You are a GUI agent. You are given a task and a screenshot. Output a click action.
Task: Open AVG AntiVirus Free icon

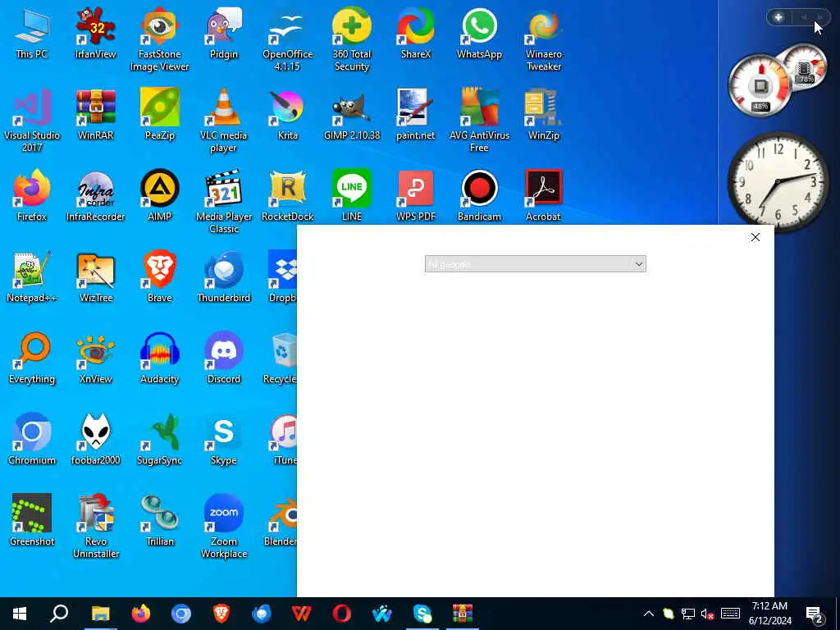[x=479, y=121]
